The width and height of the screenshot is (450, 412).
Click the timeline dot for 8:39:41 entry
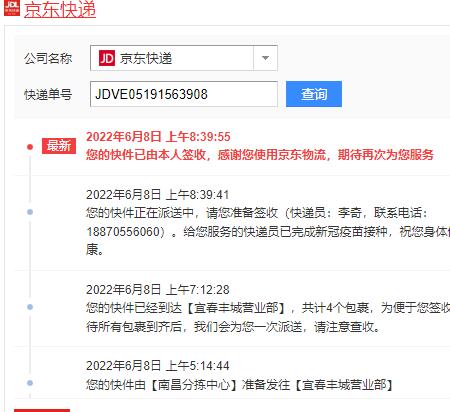pyautogui.click(x=30, y=212)
